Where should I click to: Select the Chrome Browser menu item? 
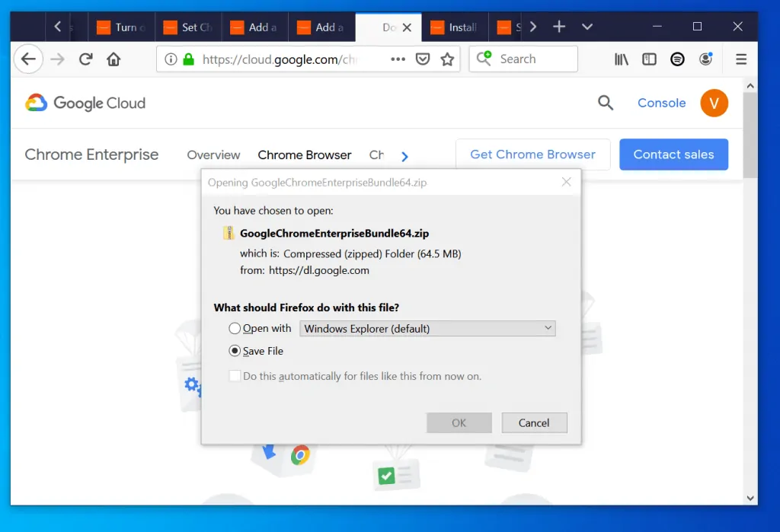(304, 155)
